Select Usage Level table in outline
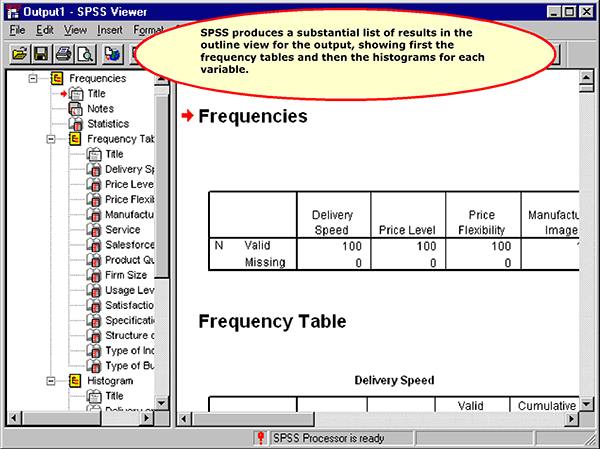 [129, 290]
